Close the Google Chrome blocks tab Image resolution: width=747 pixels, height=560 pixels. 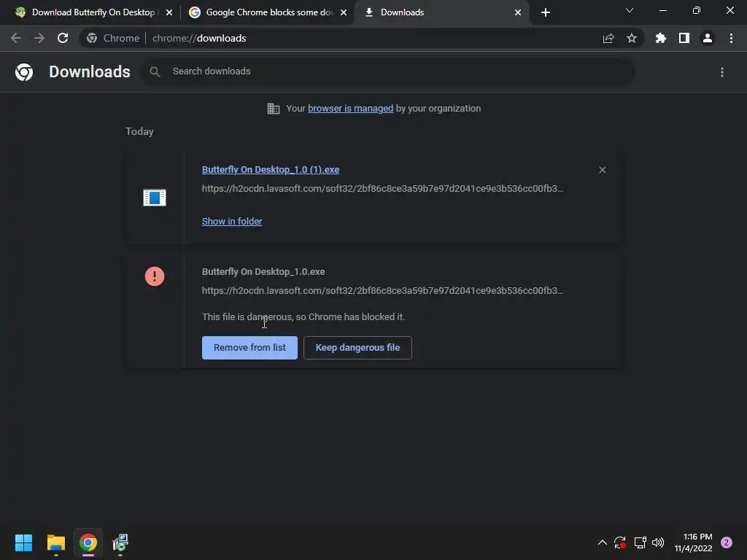[344, 12]
